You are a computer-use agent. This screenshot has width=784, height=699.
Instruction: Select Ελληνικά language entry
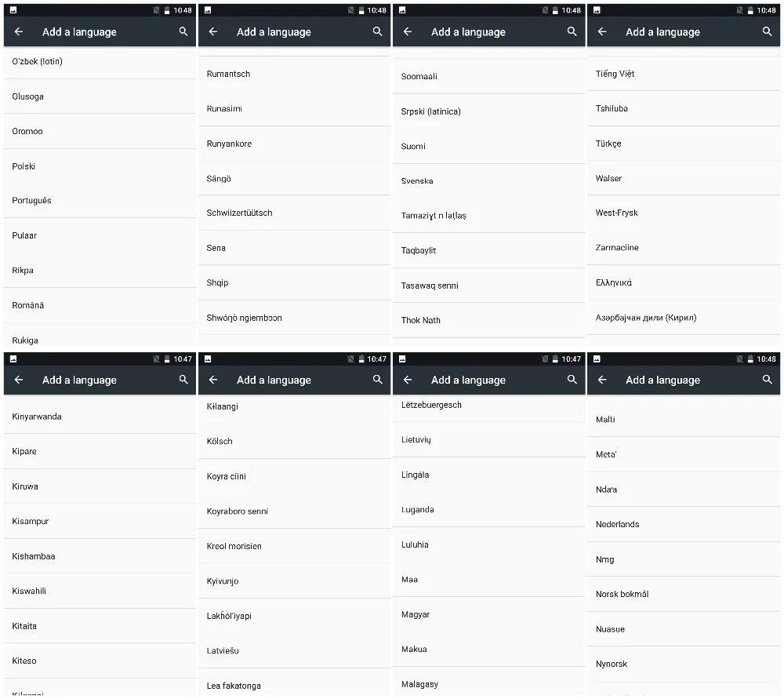pos(684,282)
